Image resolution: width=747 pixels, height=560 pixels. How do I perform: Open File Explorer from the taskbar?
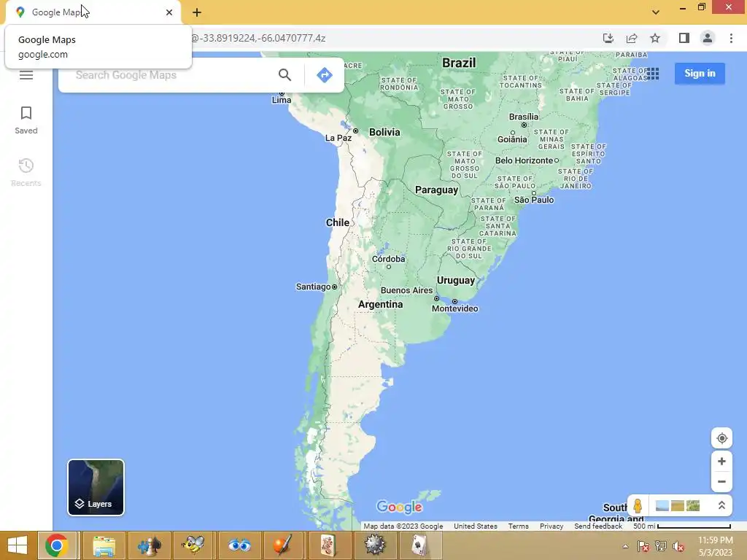pyautogui.click(x=104, y=545)
